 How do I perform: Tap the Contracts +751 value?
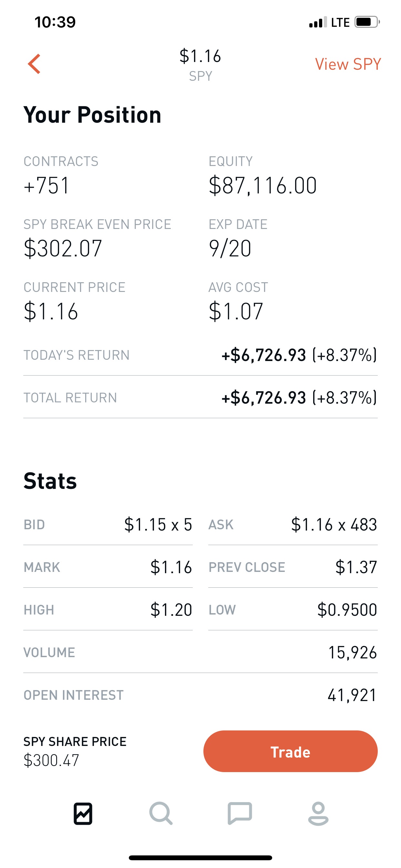click(x=46, y=186)
